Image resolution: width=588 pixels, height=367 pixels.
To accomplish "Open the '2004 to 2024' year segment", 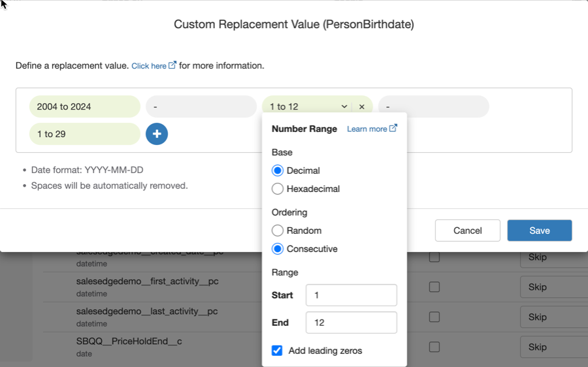I will pyautogui.click(x=85, y=106).
